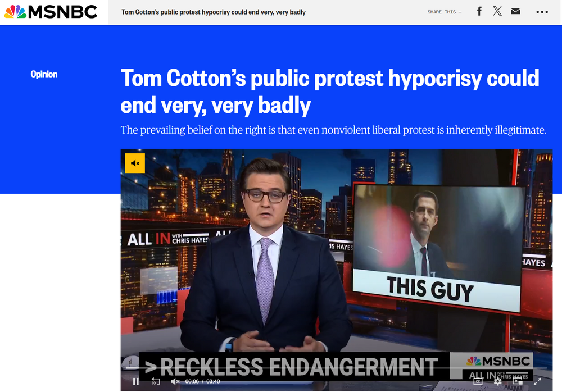The image size is (562, 392).
Task: Pause the video playback
Action: pos(135,381)
